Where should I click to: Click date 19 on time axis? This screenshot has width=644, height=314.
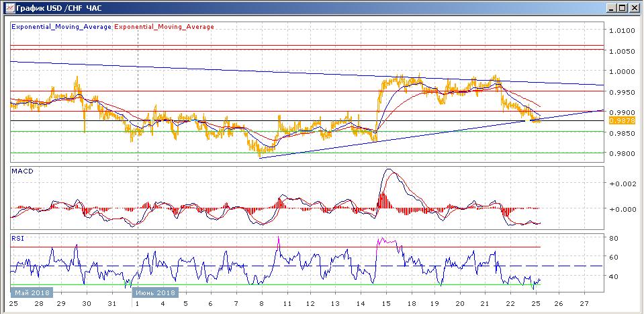tap(434, 304)
